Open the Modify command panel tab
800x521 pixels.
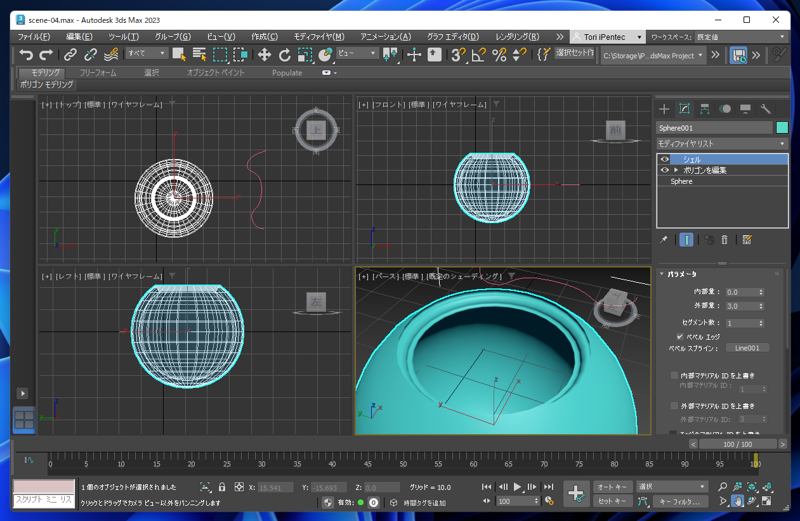[x=684, y=109]
